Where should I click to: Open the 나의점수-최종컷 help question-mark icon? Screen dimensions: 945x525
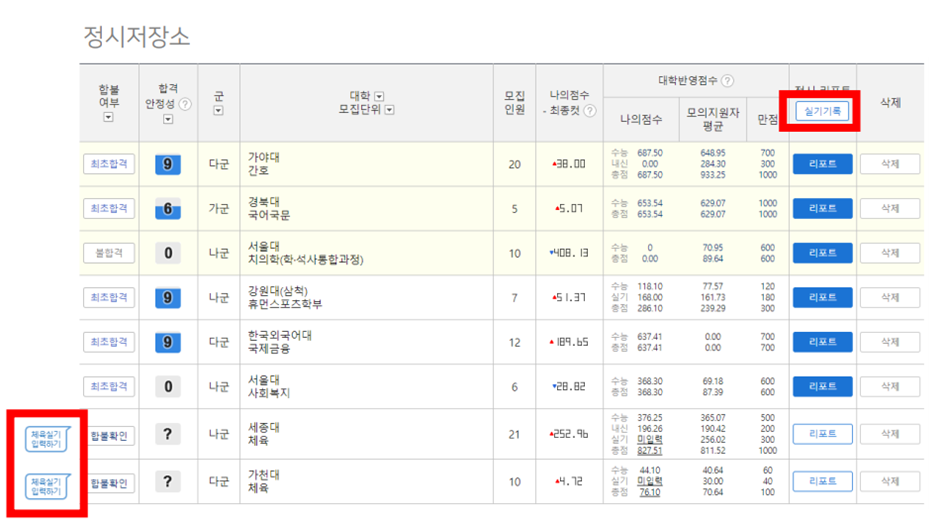click(591, 111)
